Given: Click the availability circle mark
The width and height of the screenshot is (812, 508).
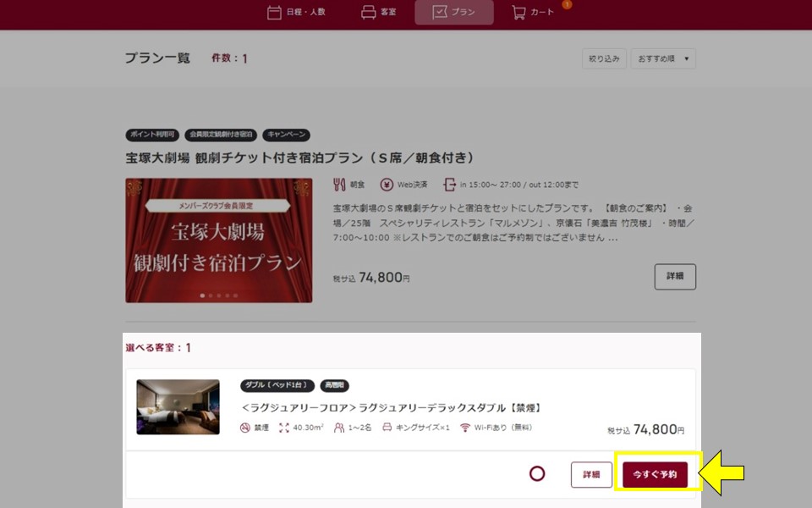Looking at the screenshot, I should 537,474.
